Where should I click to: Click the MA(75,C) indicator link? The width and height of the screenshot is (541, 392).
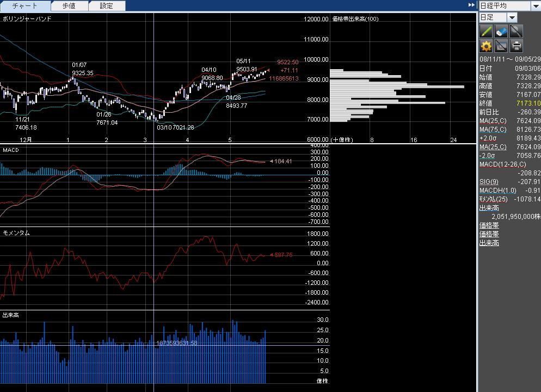pyautogui.click(x=493, y=130)
